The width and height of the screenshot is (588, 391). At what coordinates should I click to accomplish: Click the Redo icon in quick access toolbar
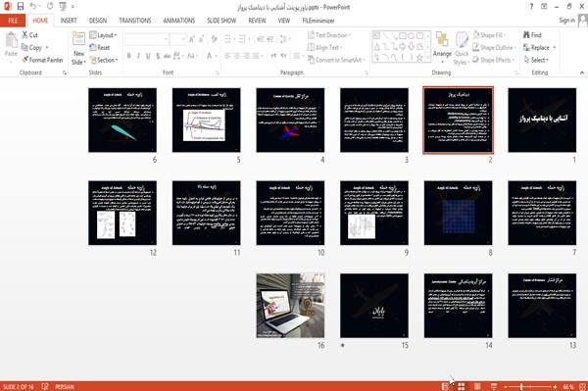(50, 6)
